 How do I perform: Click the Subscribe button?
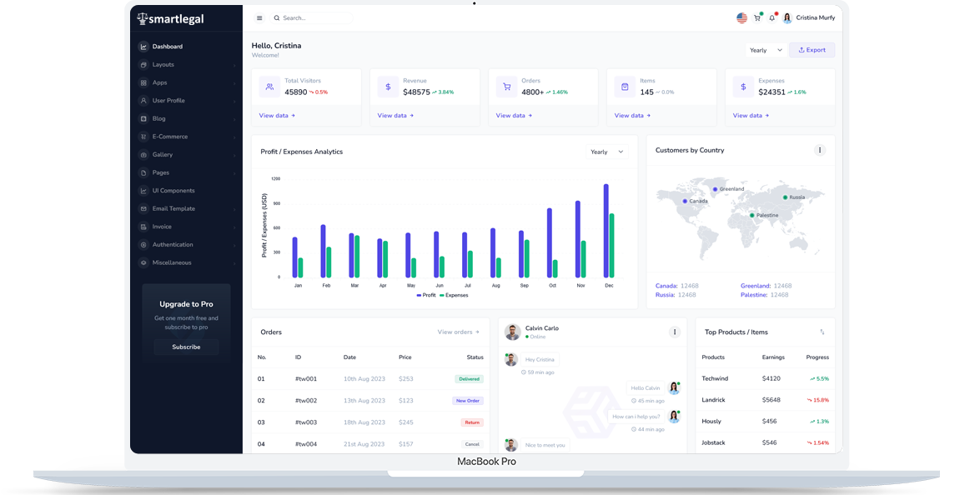point(185,347)
